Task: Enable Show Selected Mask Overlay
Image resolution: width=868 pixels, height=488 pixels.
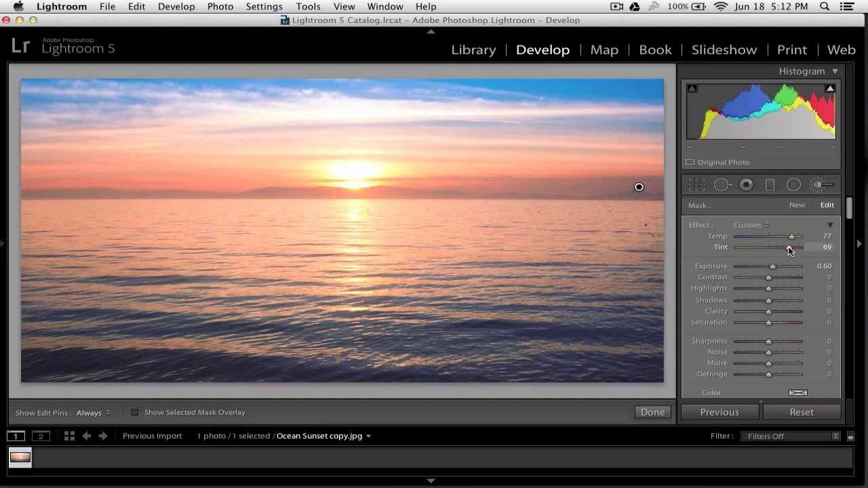Action: 134,412
